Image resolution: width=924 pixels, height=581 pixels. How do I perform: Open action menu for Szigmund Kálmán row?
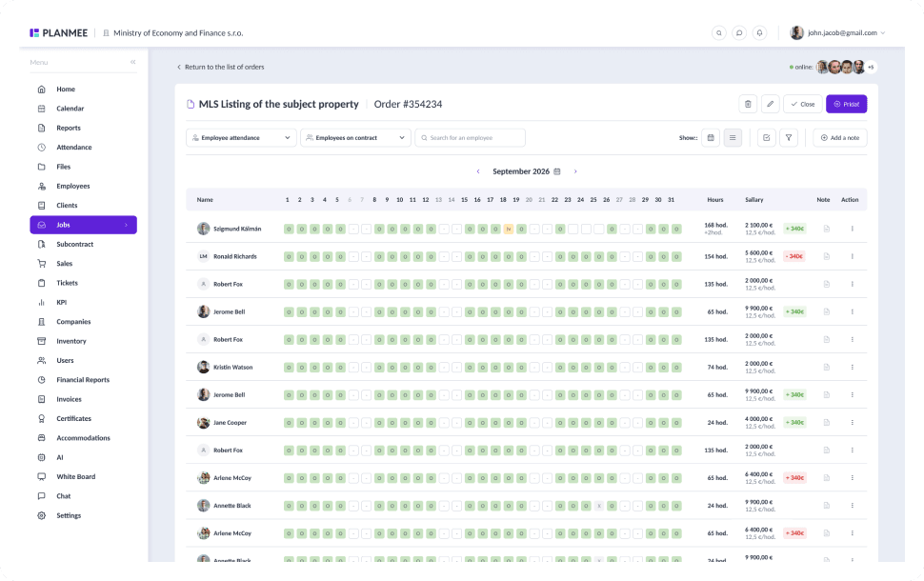tap(853, 229)
